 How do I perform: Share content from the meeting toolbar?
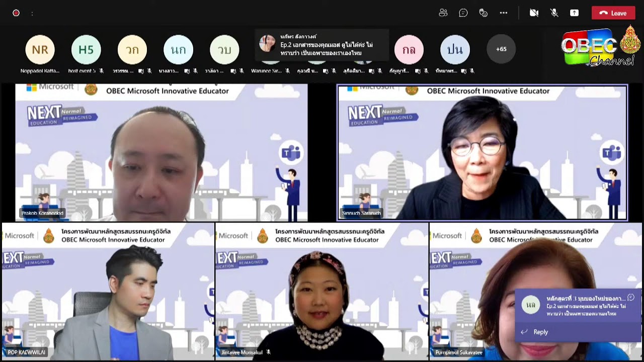click(x=574, y=13)
